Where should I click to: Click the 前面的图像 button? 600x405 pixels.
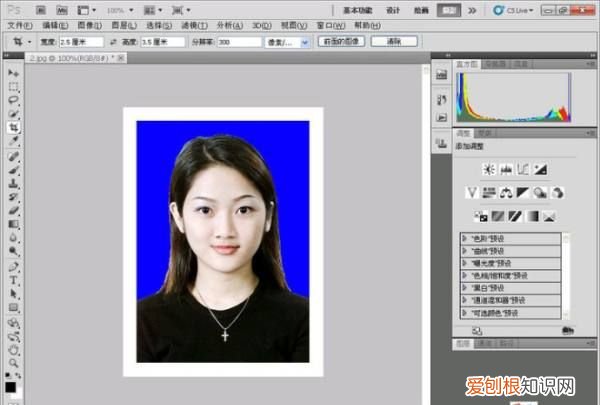click(341, 43)
